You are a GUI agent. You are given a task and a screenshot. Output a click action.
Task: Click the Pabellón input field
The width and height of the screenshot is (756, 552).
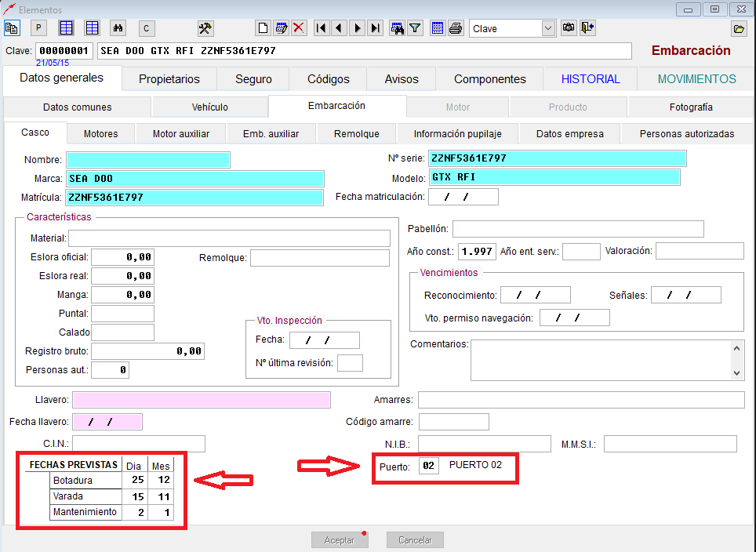tap(578, 229)
